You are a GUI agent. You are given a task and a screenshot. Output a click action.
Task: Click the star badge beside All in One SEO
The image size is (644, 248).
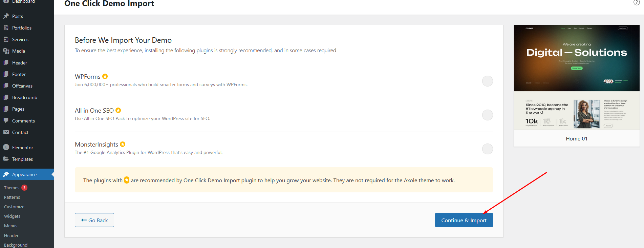pos(118,110)
